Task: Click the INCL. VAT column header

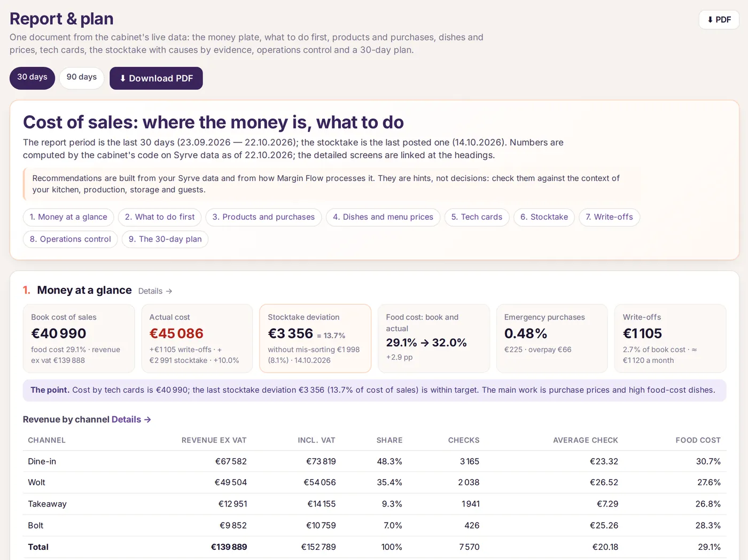Action: (x=316, y=440)
